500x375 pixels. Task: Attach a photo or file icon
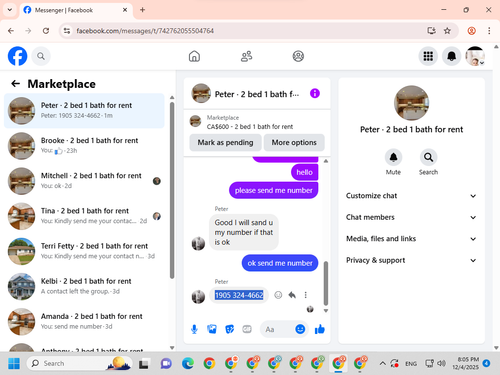click(x=212, y=329)
